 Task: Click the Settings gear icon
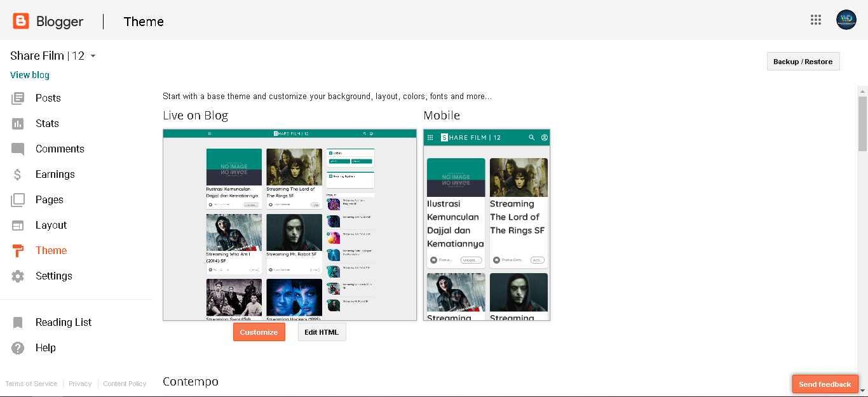point(18,276)
